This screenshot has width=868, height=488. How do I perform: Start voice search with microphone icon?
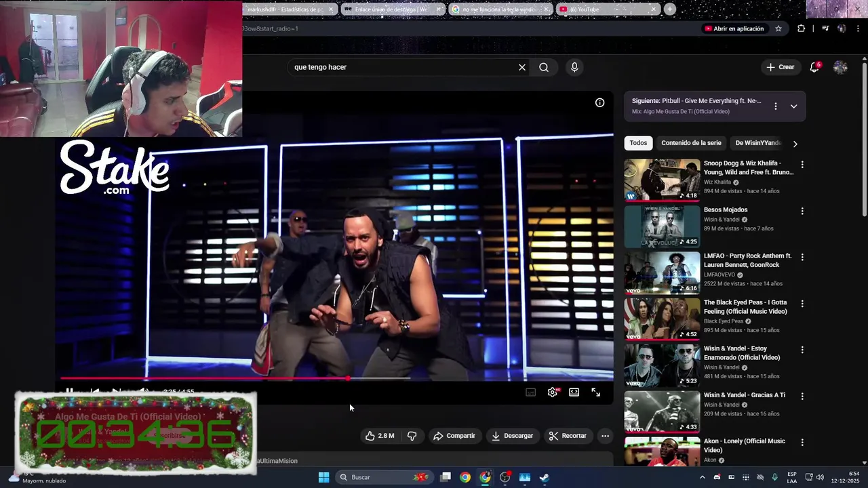point(574,67)
